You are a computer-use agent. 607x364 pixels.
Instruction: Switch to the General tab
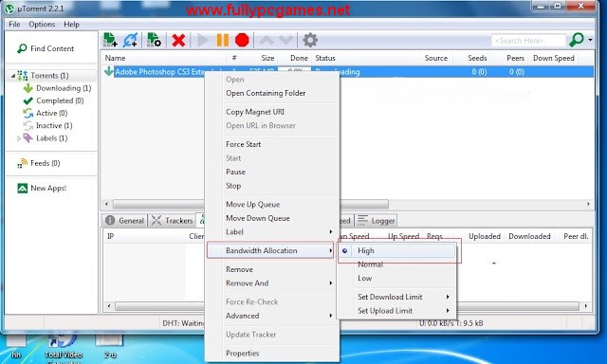point(125,221)
